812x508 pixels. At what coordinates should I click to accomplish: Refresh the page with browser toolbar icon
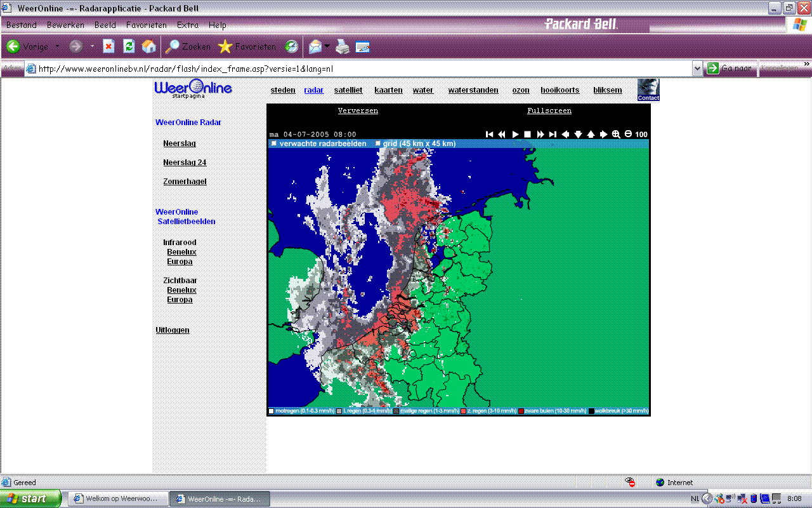point(129,46)
